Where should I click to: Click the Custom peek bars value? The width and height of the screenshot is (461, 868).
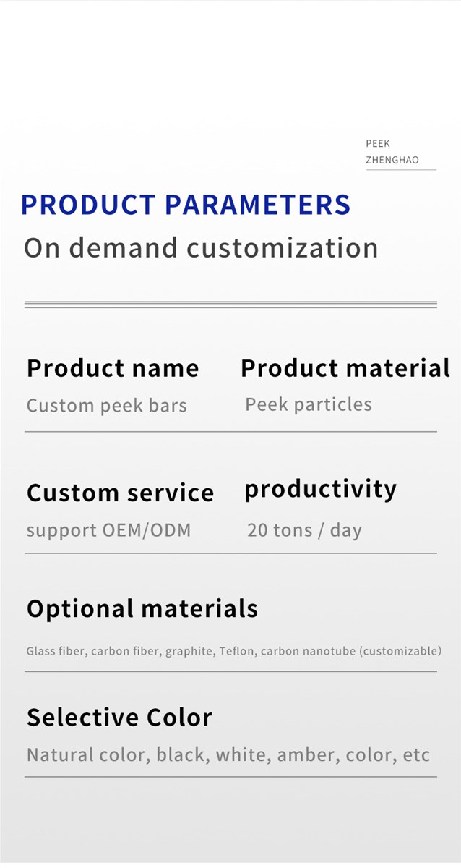pos(107,405)
